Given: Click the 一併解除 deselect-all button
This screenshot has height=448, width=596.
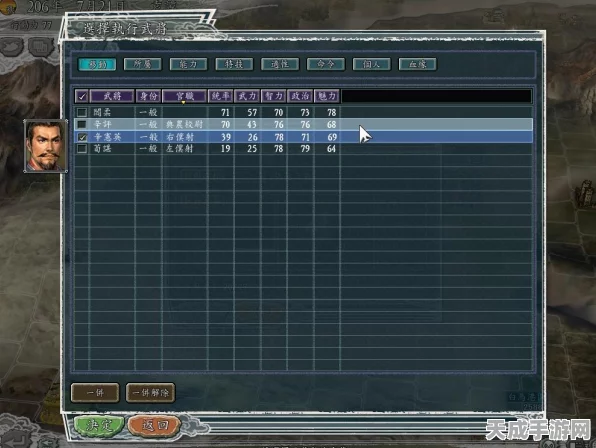Looking at the screenshot, I should tap(151, 393).
